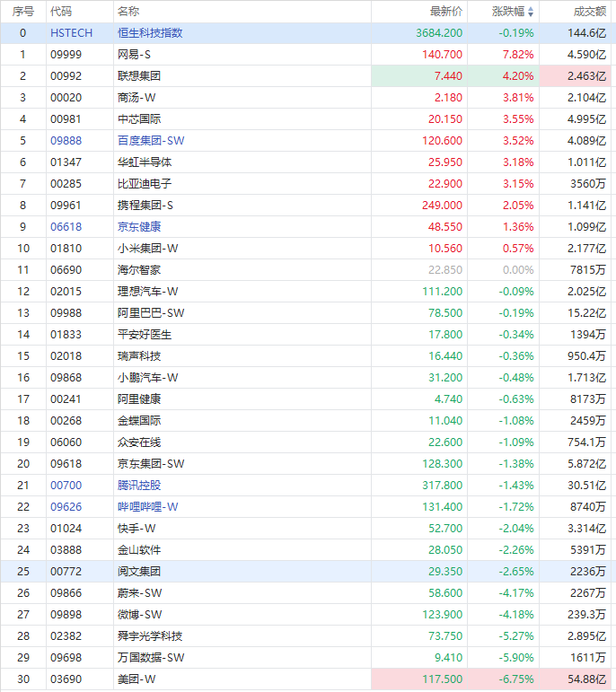Image resolution: width=616 pixels, height=692 pixels.
Task: Open 腾讯控股 stock link
Action: click(x=139, y=486)
